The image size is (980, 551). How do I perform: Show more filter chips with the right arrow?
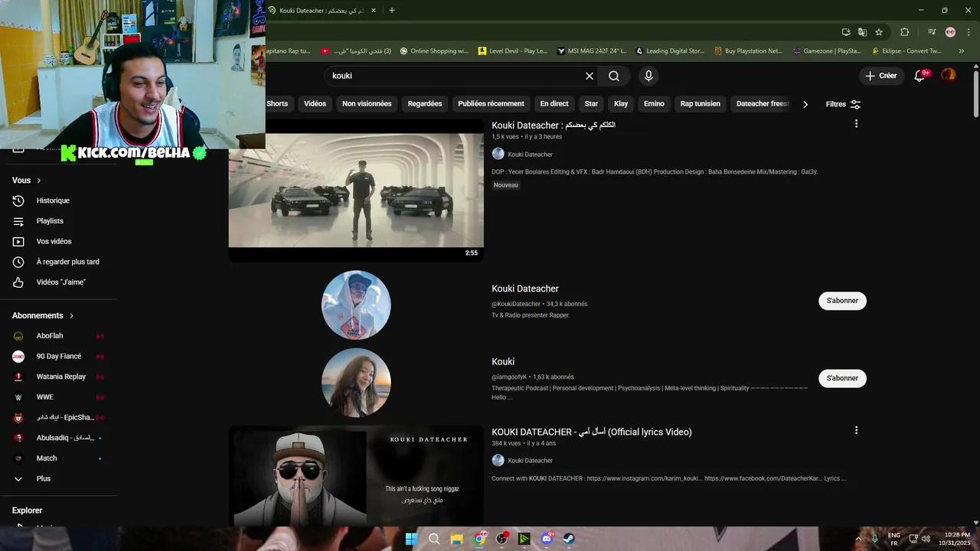[805, 104]
